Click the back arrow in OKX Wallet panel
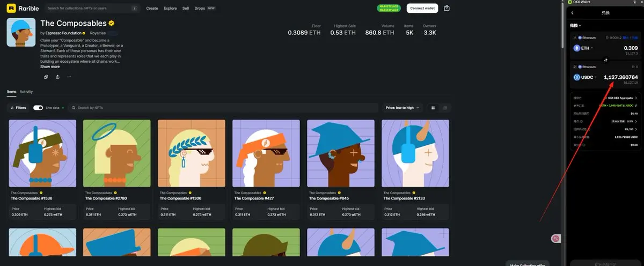 coord(573,12)
